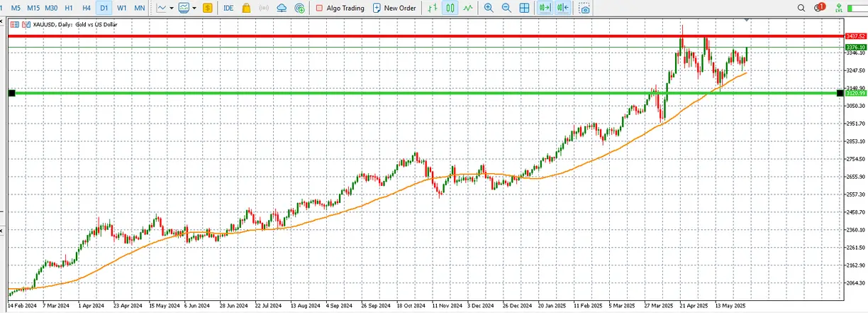
Task: Click the New Order button
Action: (394, 8)
